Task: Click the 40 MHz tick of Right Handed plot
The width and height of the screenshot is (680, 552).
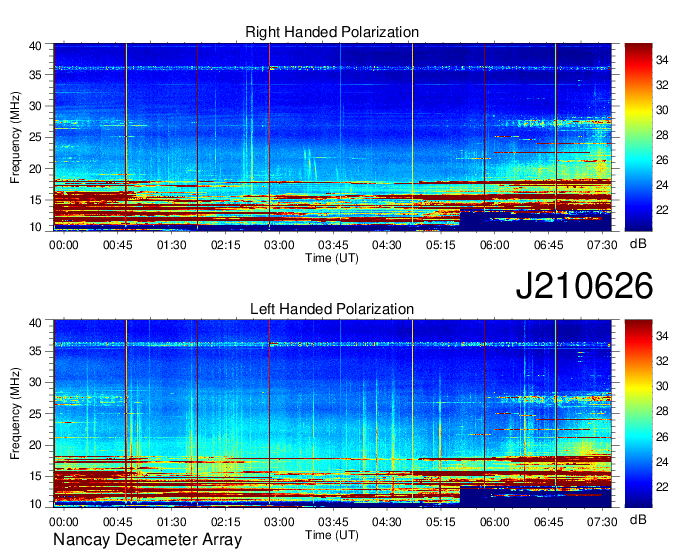Action: [x=36, y=46]
